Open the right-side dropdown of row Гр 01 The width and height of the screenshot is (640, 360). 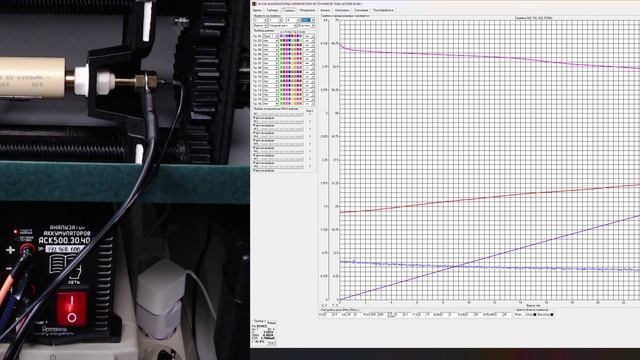click(x=309, y=36)
